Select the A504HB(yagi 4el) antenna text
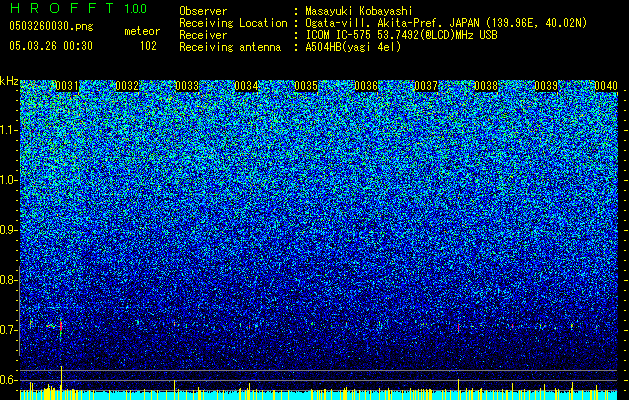629x400 pixels. pyautogui.click(x=353, y=47)
